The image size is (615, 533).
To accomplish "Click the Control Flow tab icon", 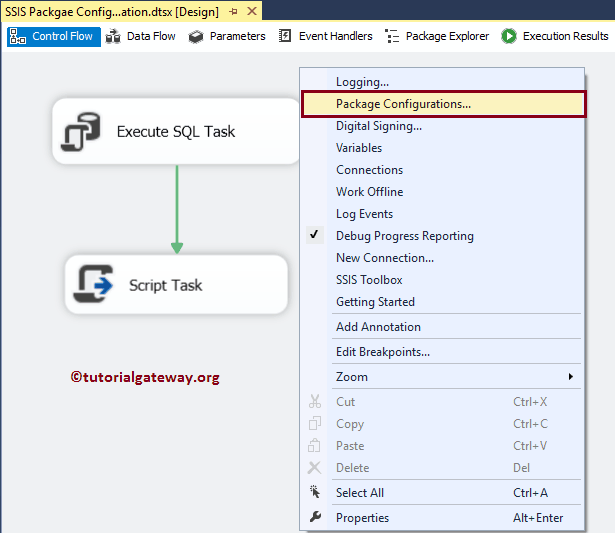I will (x=18, y=36).
